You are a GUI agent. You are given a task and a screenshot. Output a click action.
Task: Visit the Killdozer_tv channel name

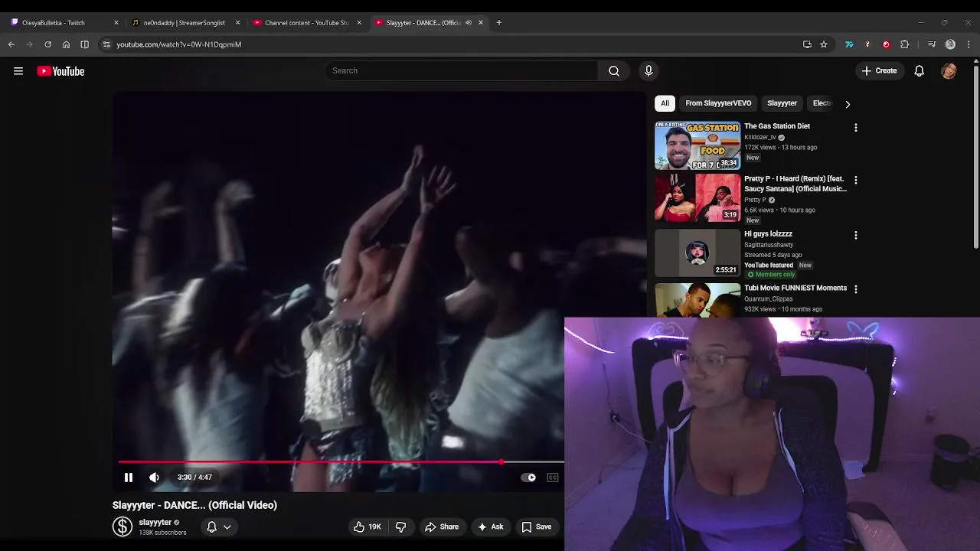click(759, 138)
